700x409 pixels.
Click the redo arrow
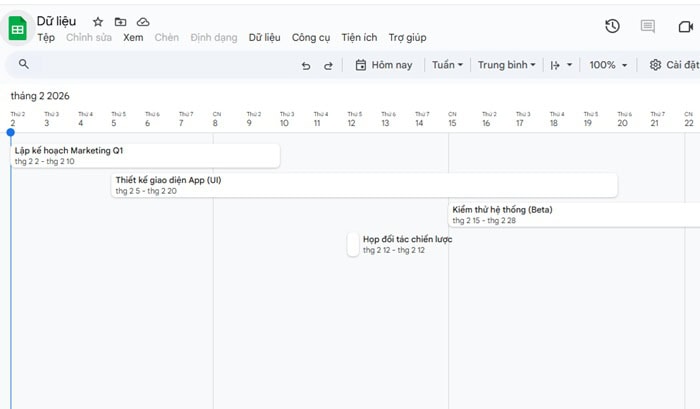click(328, 65)
